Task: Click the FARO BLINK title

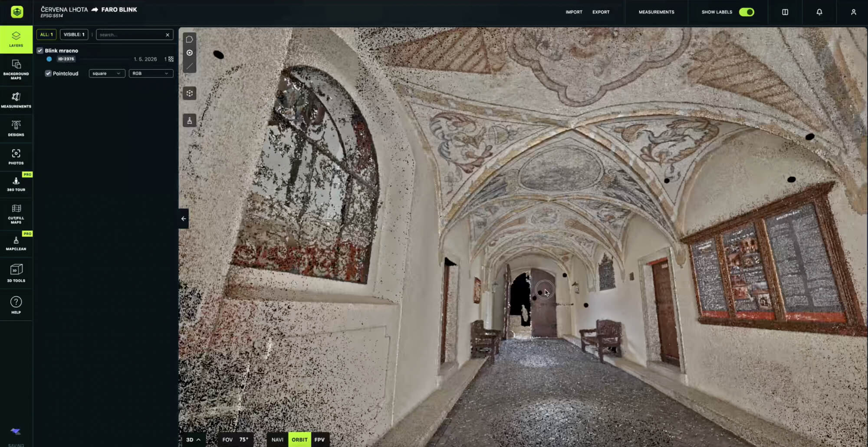Action: pyautogui.click(x=119, y=10)
